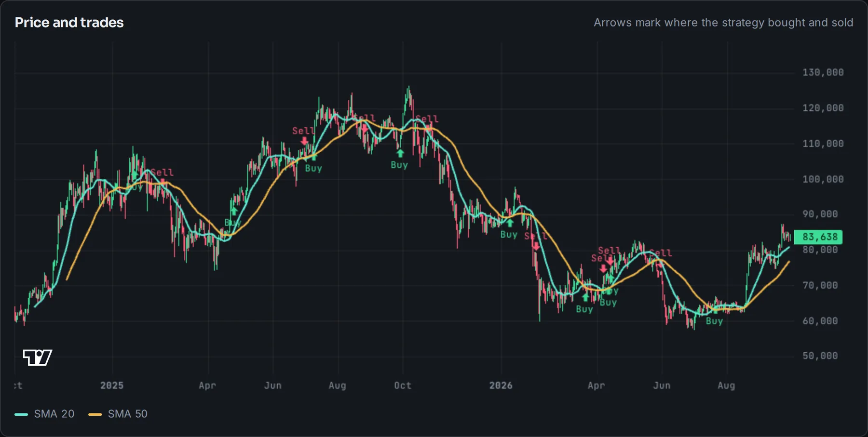868x437 pixels.
Task: Select the SMA 50 legend label
Action: click(127, 414)
